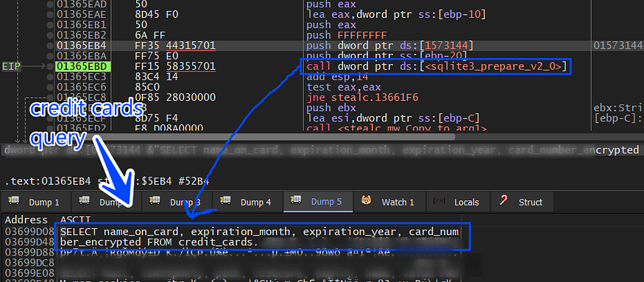This screenshot has width=644, height=282.
Task: Click the call sqlite3_prepare_v2_0 instruction
Action: (436, 66)
